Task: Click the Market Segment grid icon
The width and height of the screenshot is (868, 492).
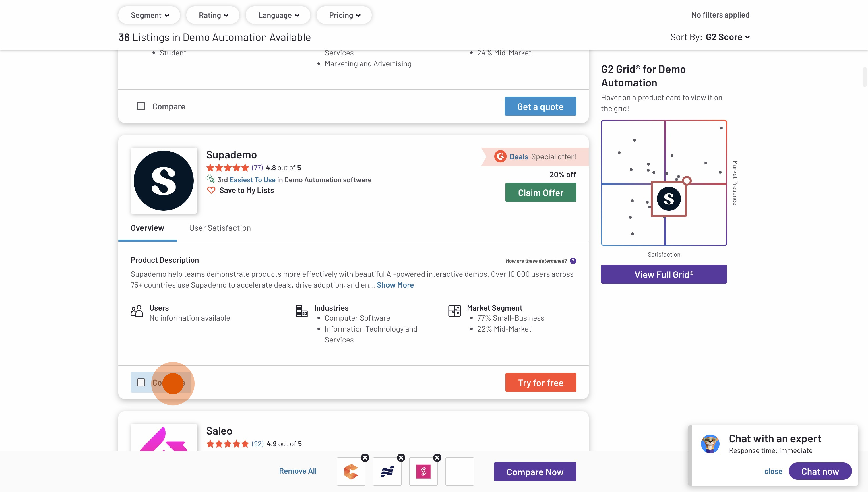Action: [x=454, y=311]
